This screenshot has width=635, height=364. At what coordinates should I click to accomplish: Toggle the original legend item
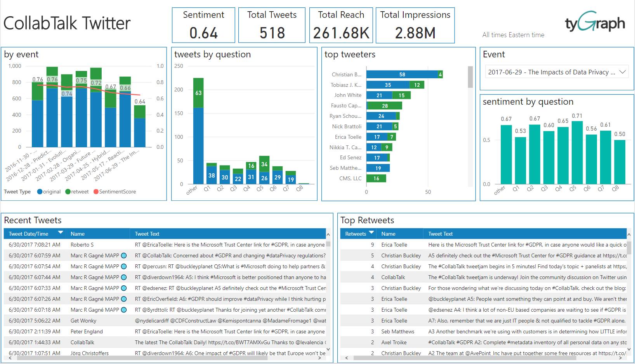click(x=49, y=191)
